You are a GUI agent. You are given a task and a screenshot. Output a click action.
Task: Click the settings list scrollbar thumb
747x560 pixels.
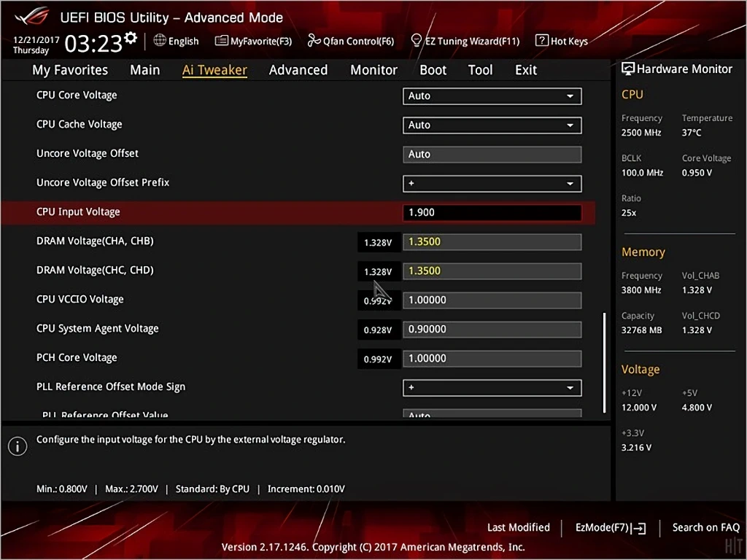pos(604,362)
